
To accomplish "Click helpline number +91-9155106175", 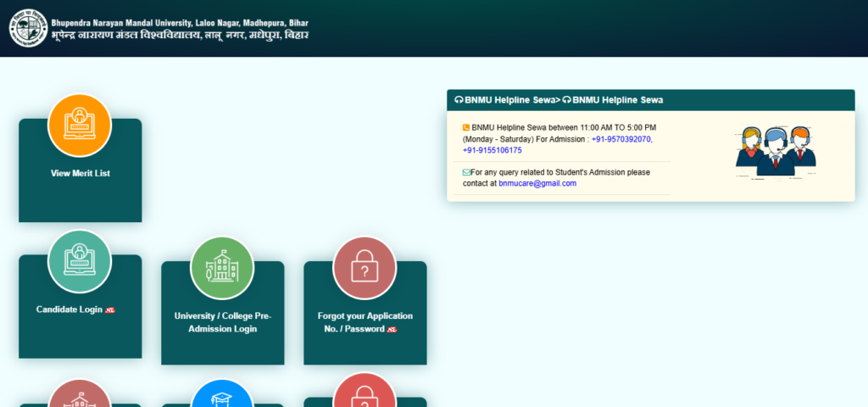I will [492, 150].
